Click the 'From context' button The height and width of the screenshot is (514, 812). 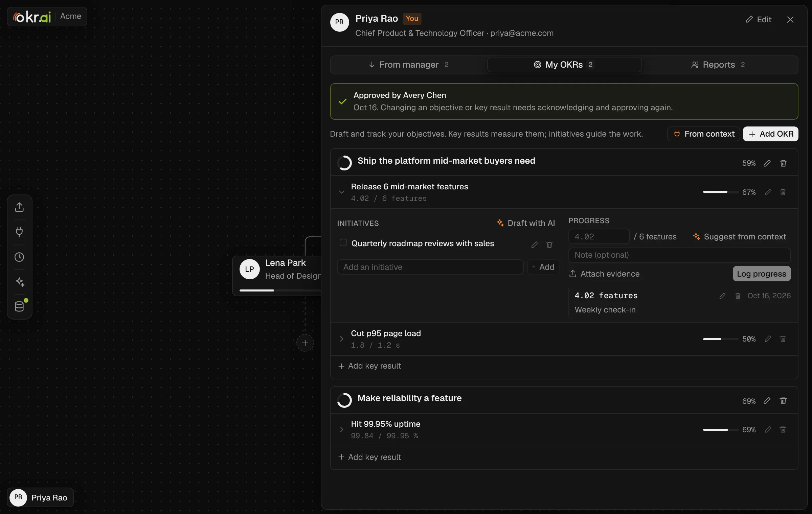pyautogui.click(x=704, y=134)
